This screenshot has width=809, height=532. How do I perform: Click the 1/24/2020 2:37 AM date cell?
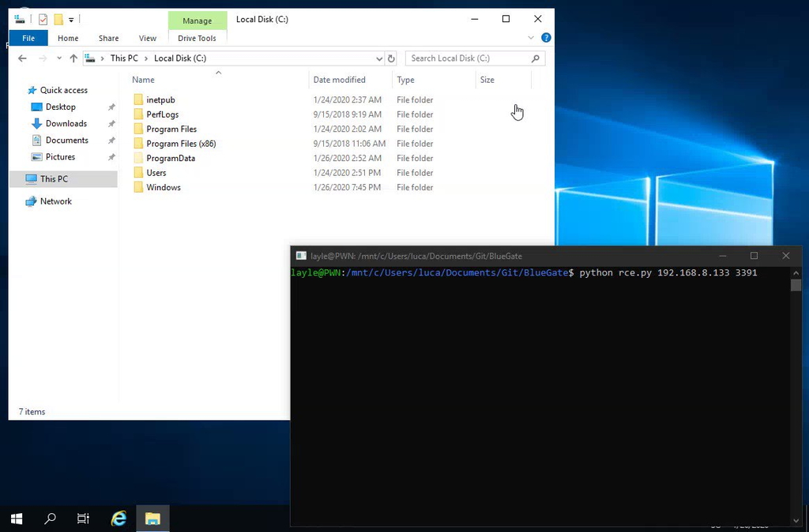348,100
